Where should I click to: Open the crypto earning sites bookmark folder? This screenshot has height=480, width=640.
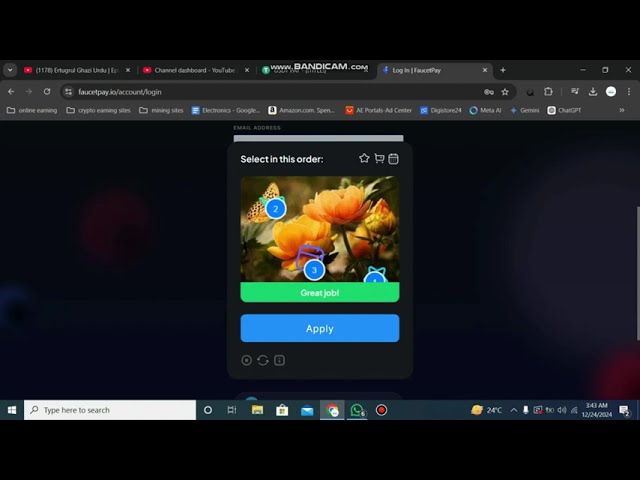pyautogui.click(x=98, y=110)
